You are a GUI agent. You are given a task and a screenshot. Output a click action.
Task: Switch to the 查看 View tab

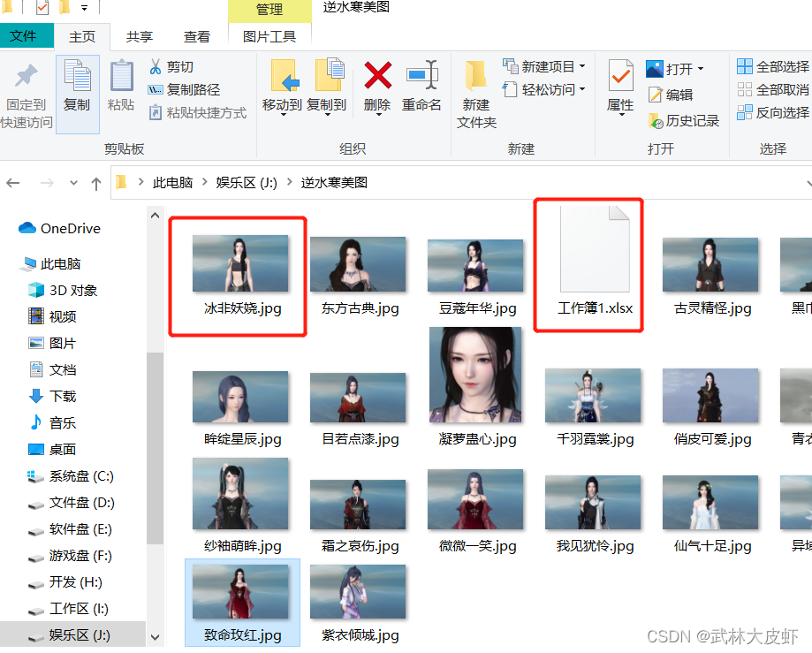(x=197, y=37)
